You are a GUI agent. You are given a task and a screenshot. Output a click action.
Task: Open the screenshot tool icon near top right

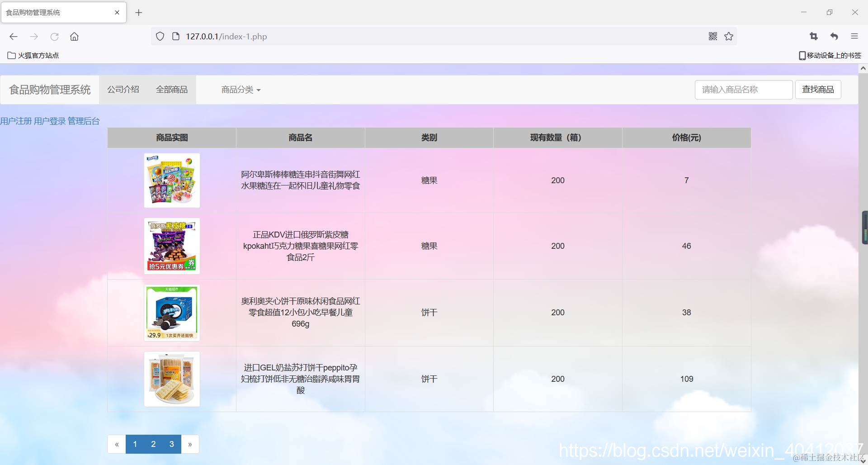tap(813, 36)
